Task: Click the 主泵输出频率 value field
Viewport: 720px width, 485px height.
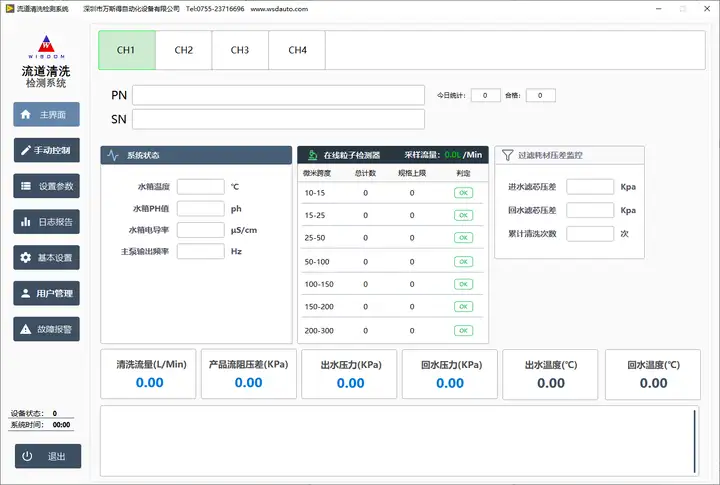Action: (x=201, y=251)
